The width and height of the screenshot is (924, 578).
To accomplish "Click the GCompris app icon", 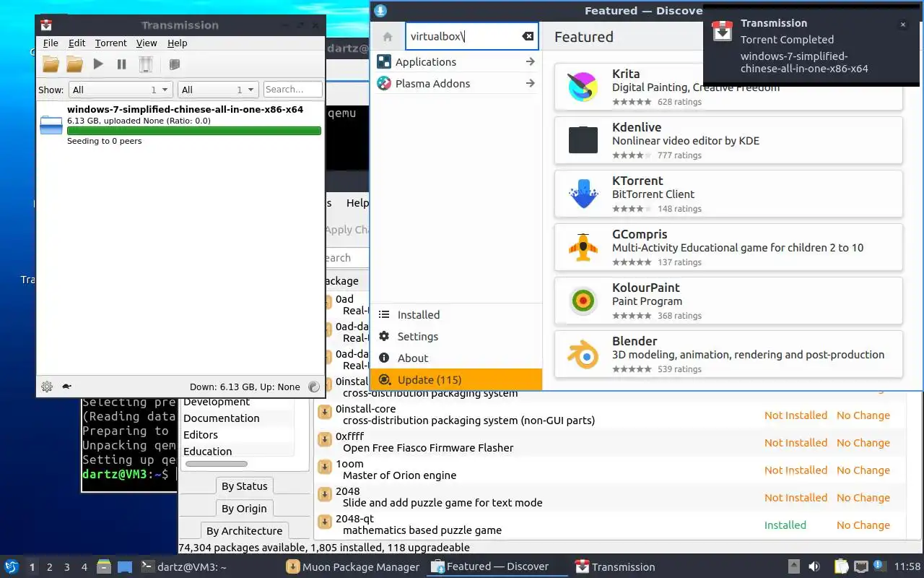I will (x=583, y=247).
